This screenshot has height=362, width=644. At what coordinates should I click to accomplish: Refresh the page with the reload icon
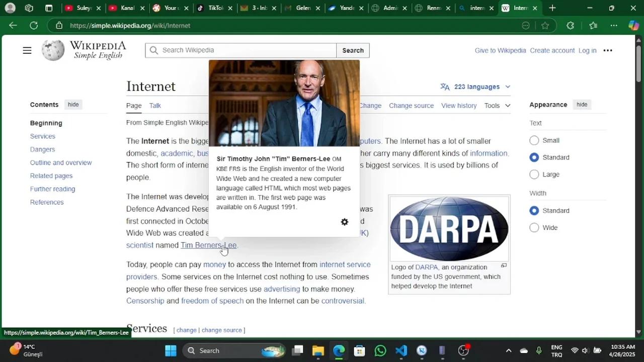[34, 26]
